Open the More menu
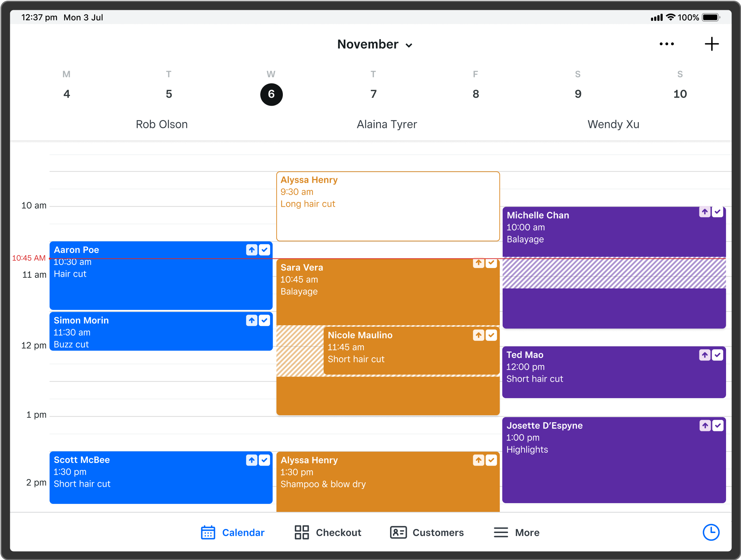 516,532
